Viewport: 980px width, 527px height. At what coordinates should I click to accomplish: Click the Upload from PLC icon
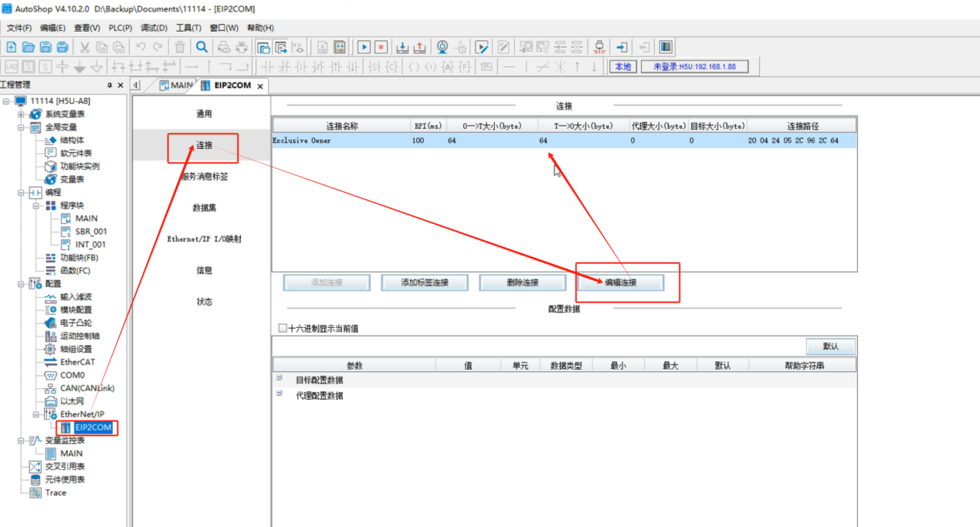419,47
